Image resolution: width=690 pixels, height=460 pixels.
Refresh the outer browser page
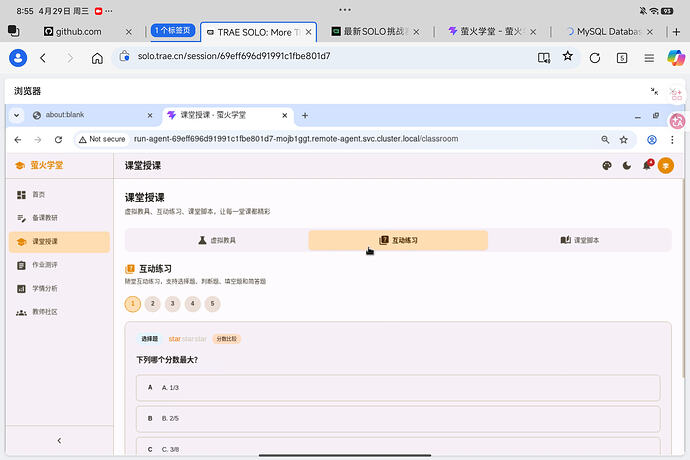tap(595, 58)
